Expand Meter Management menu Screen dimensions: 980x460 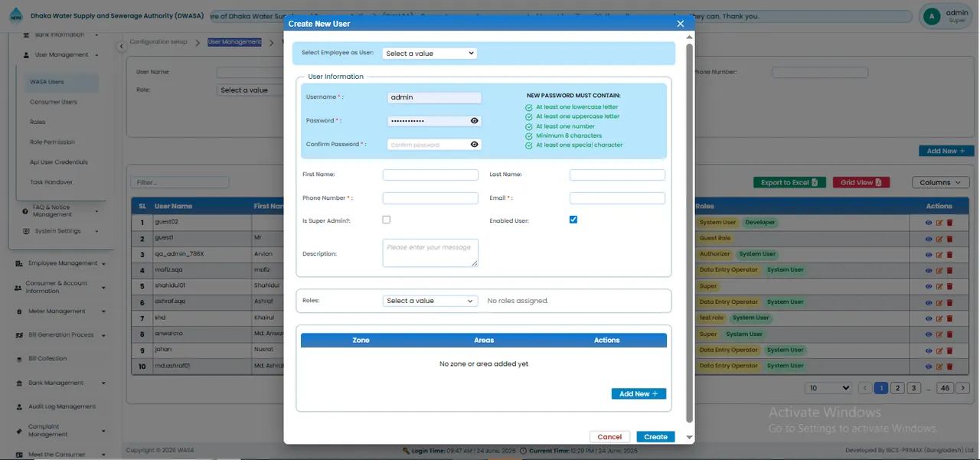(60, 312)
